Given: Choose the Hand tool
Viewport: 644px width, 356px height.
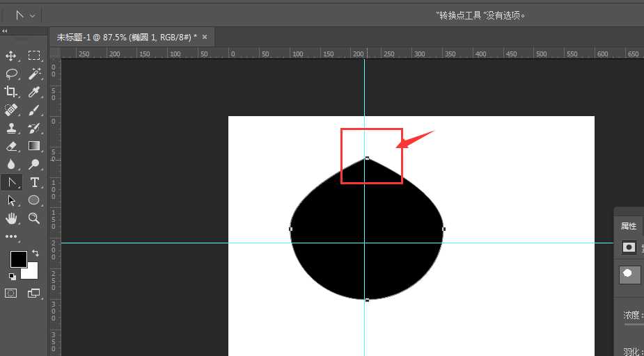Looking at the screenshot, I should (11, 218).
